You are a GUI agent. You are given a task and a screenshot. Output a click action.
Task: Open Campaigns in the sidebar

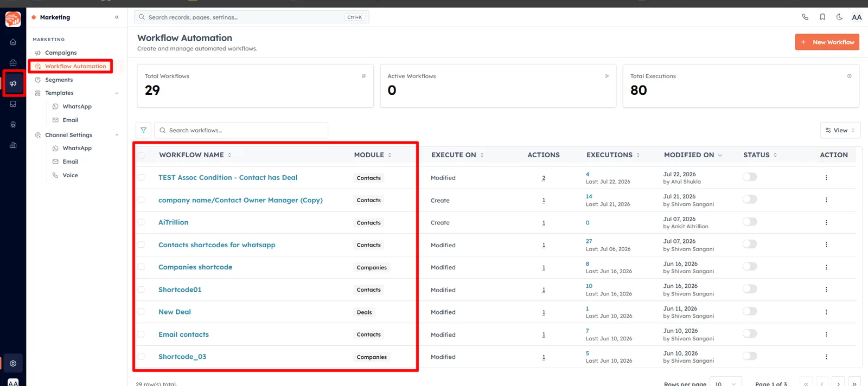coord(61,53)
